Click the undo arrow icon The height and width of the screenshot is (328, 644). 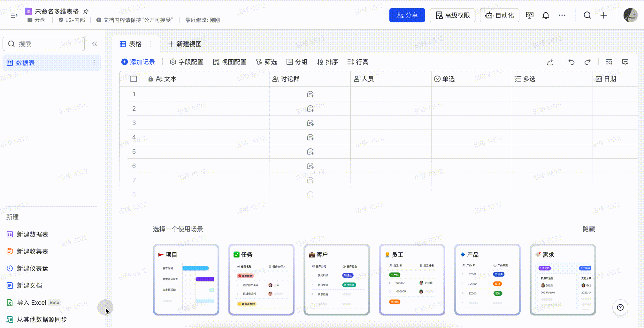(571, 62)
